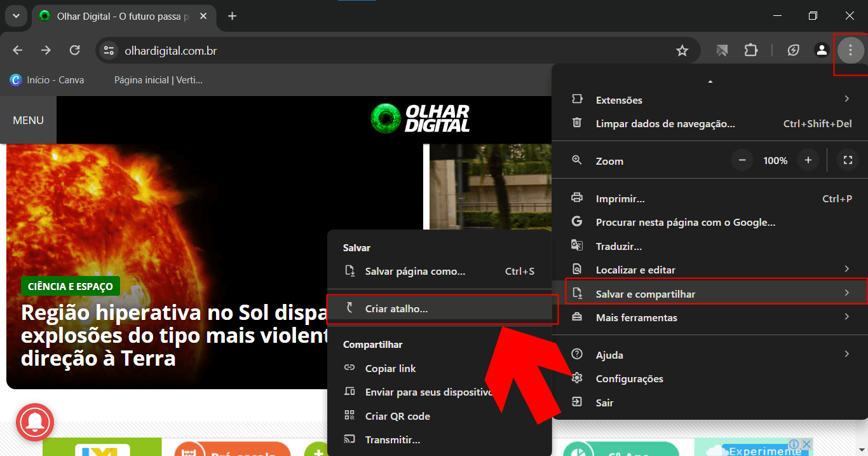Click the address bar URL field
The width and height of the screenshot is (868, 456).
point(394,50)
